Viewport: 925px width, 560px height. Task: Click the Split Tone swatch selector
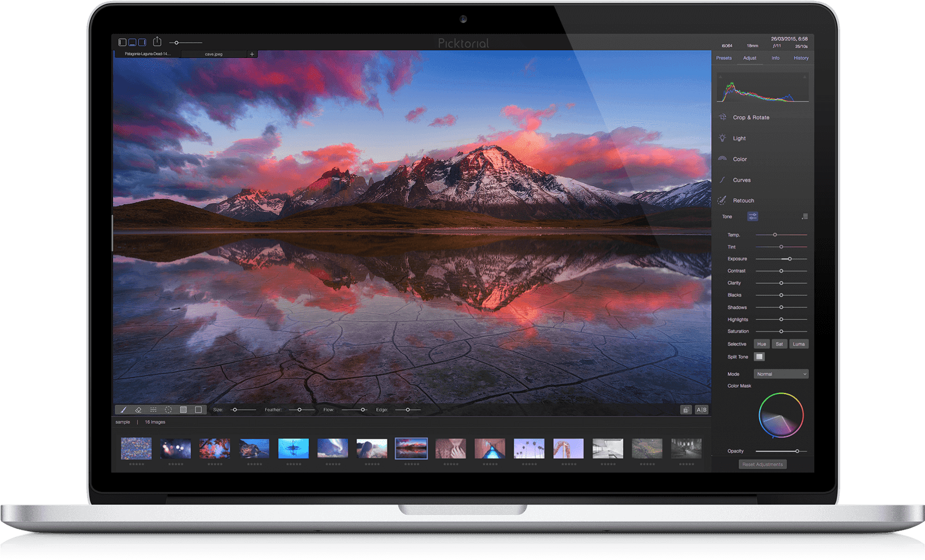(760, 357)
